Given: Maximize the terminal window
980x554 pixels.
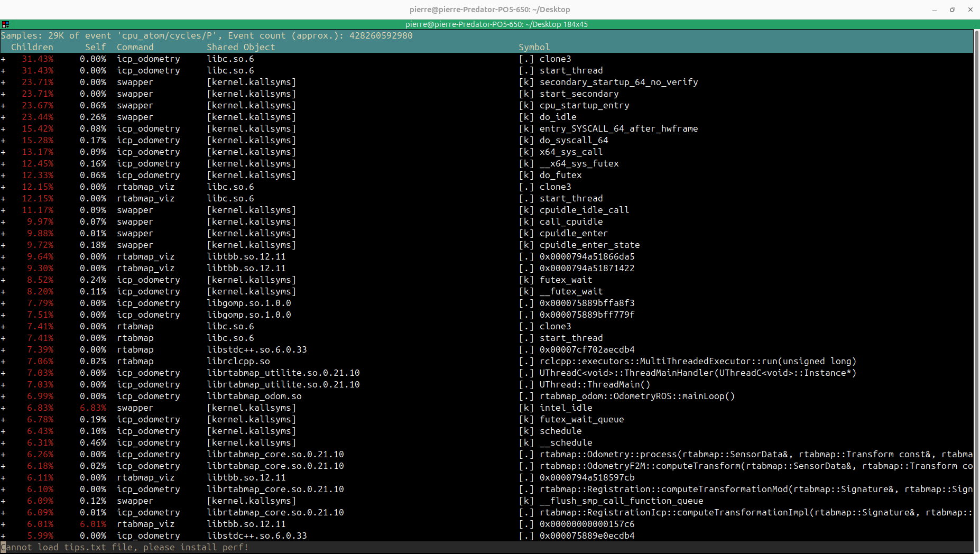Looking at the screenshot, I should point(953,10).
